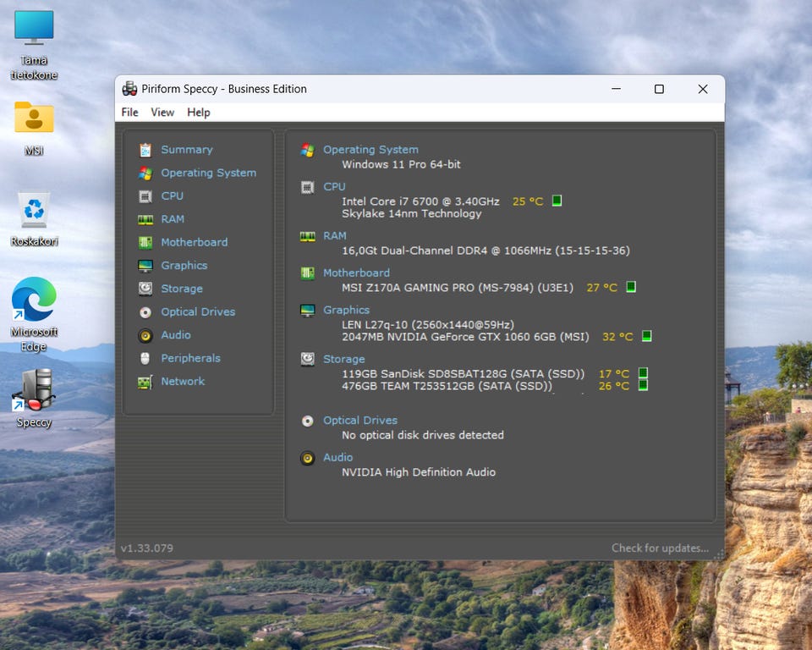The height and width of the screenshot is (650, 812).
Task: Click the Check for updates link
Action: pos(660,548)
